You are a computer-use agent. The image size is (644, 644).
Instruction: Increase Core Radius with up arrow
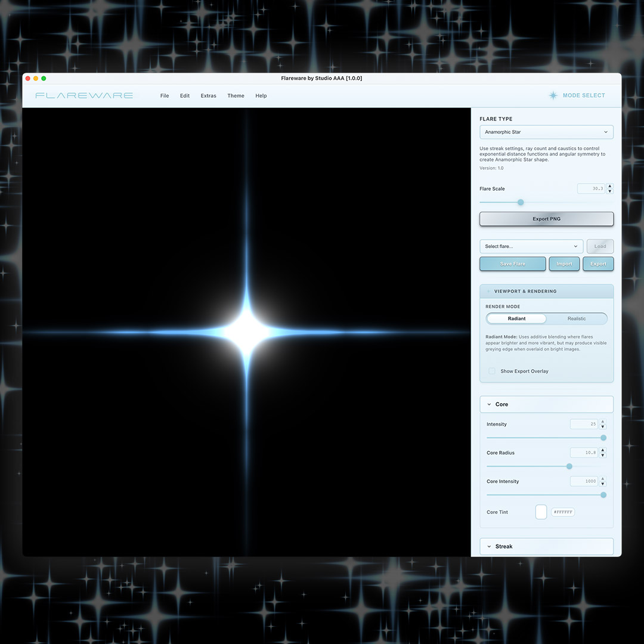(602, 450)
